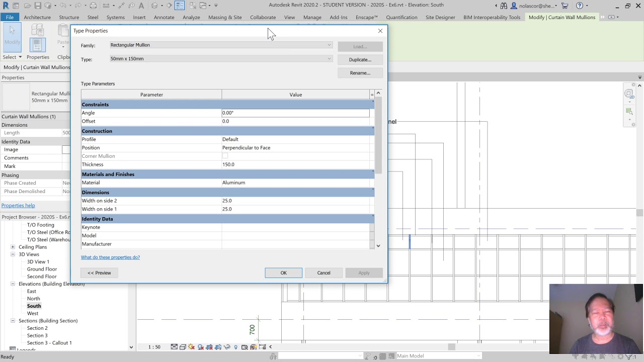This screenshot has width=644, height=362.
Task: Collapse the Constraints parameter group
Action: [373, 102]
